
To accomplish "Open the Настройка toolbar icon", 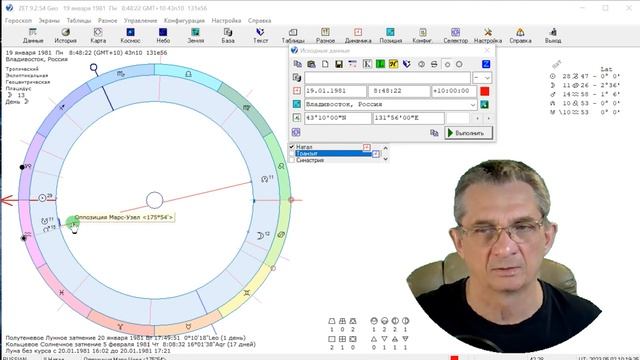I will click(x=488, y=36).
